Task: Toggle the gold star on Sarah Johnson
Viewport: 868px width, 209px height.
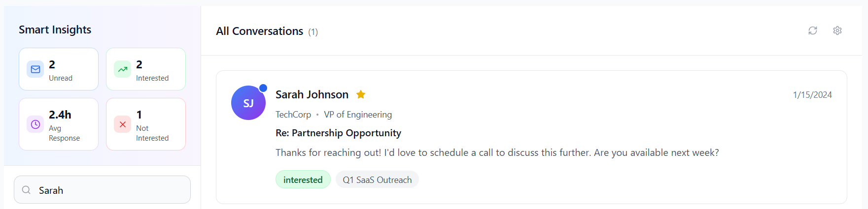Action: point(361,94)
